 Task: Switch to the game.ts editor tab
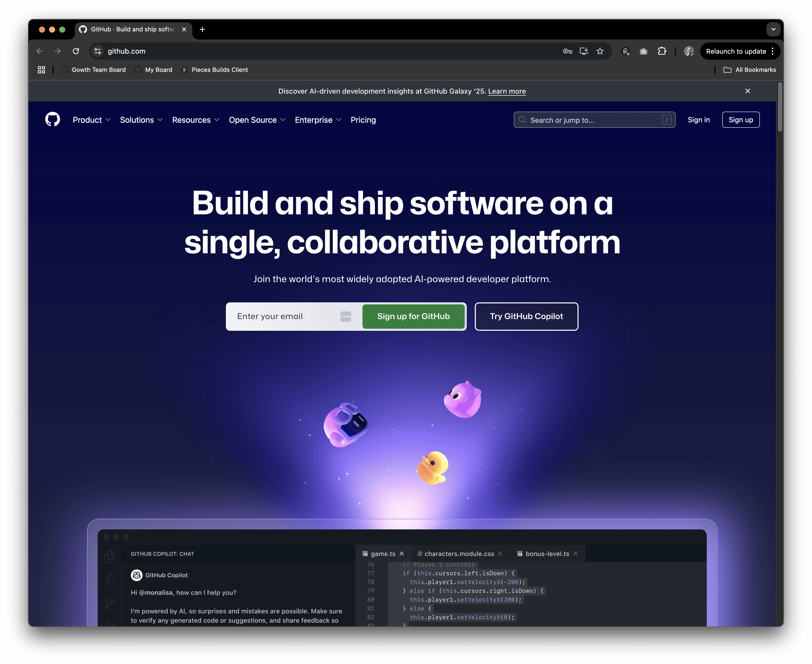pyautogui.click(x=383, y=553)
